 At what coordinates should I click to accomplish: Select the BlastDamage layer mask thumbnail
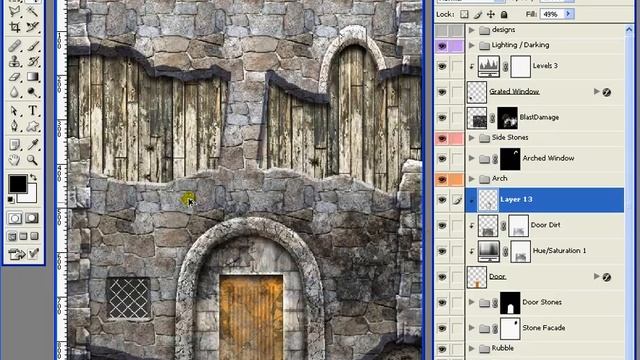click(507, 118)
